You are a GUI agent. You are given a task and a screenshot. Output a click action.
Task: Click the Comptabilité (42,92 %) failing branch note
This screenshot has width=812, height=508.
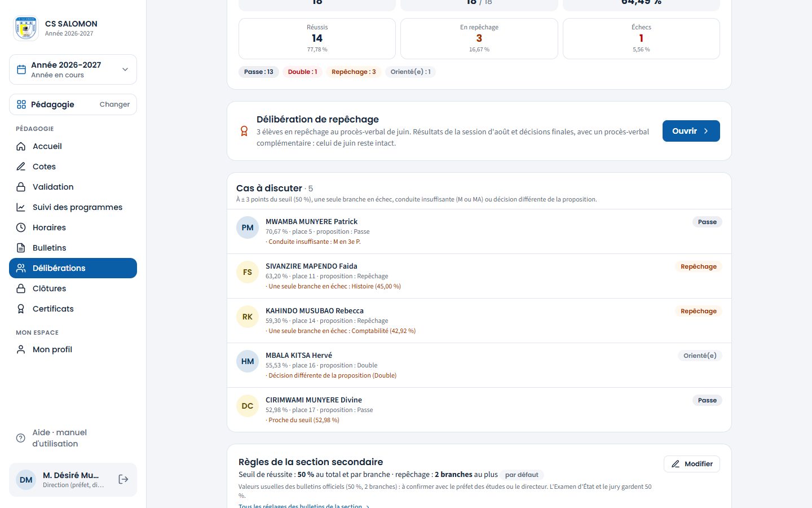[383, 331]
